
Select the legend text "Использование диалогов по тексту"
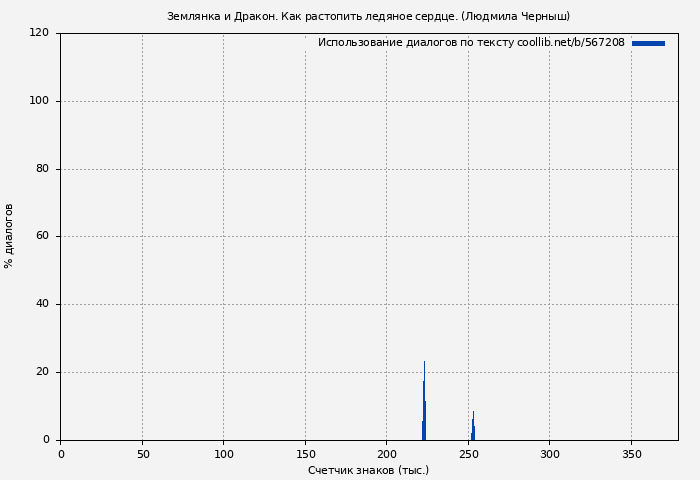coord(415,43)
